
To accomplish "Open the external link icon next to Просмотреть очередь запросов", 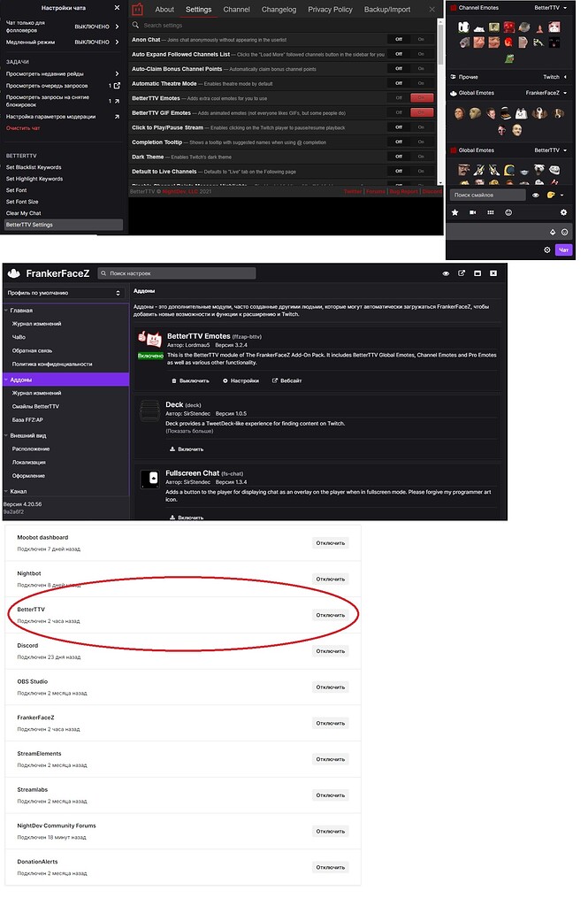I will pyautogui.click(x=117, y=86).
